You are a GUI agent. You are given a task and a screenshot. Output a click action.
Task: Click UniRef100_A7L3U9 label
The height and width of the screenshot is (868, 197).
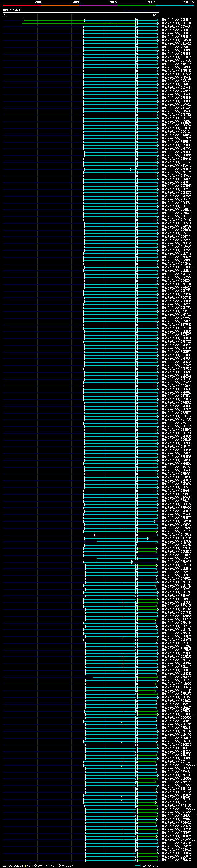[x=176, y=541]
